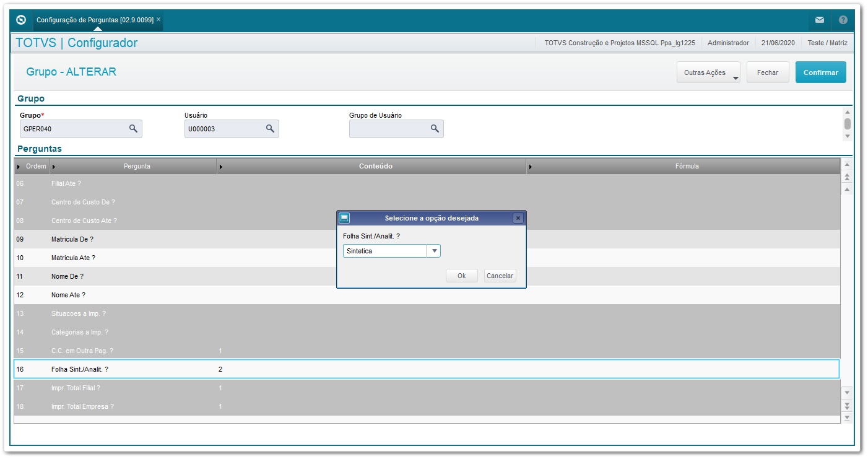Open the help question mark icon
The image size is (868, 459).
[x=843, y=20]
